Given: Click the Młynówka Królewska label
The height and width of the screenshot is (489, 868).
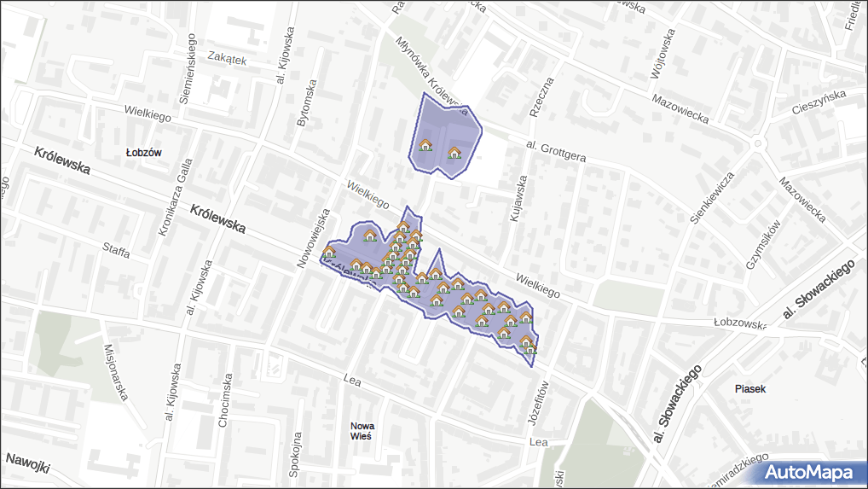Looking at the screenshot, I should point(431,77).
